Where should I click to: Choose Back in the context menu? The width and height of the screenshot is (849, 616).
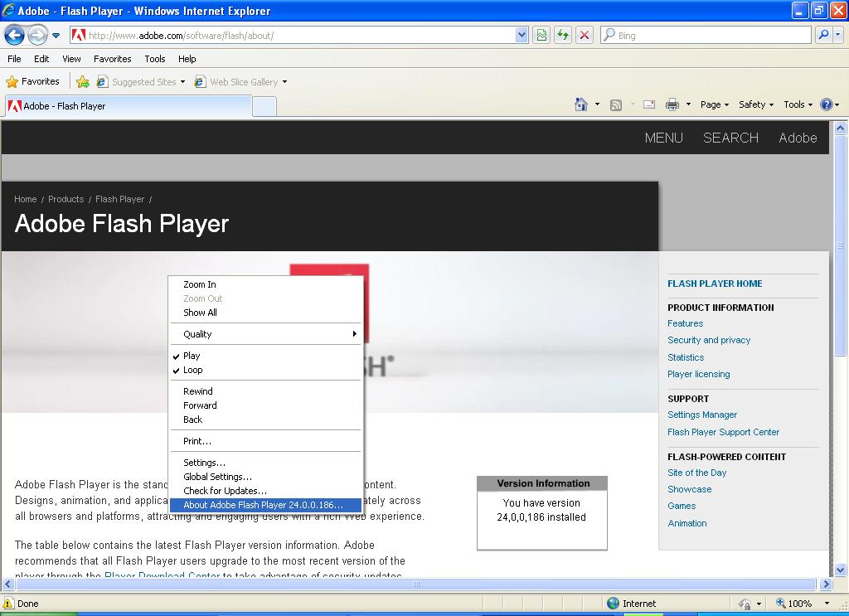pyautogui.click(x=265, y=420)
